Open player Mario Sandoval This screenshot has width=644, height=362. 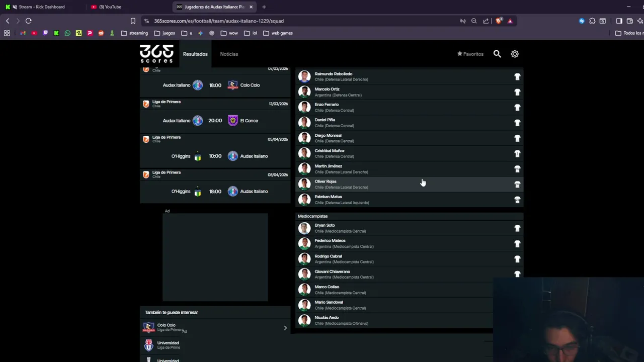tap(394, 305)
